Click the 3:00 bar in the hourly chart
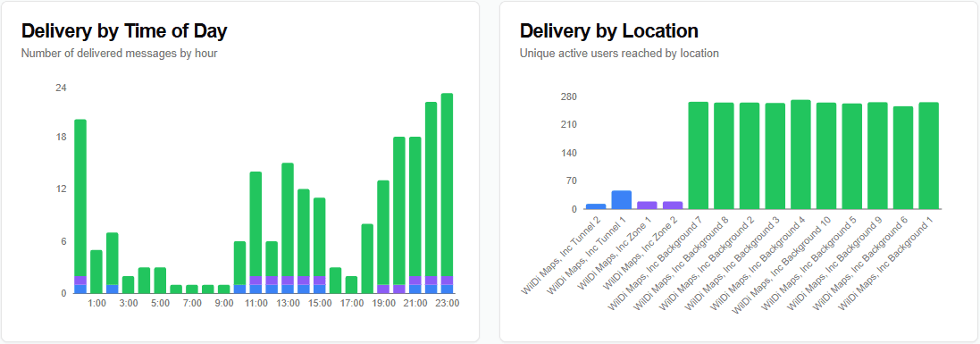Screen dimensions: 980x344 click(x=128, y=284)
